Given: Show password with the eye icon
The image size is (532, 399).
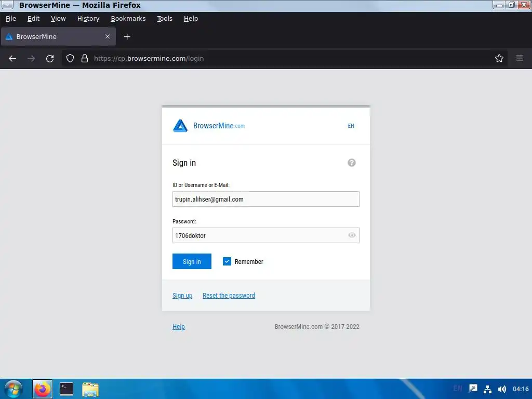Looking at the screenshot, I should [352, 235].
